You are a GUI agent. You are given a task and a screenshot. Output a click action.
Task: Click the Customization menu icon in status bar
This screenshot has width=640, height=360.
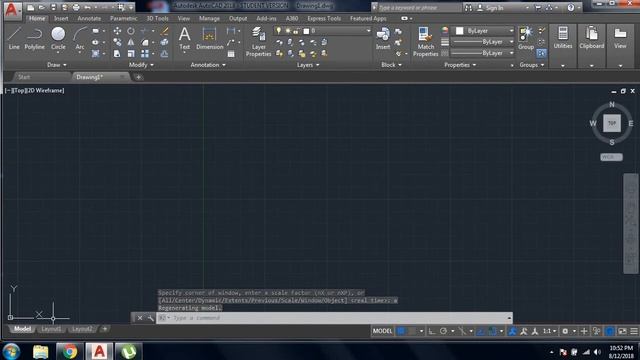[x=634, y=331]
